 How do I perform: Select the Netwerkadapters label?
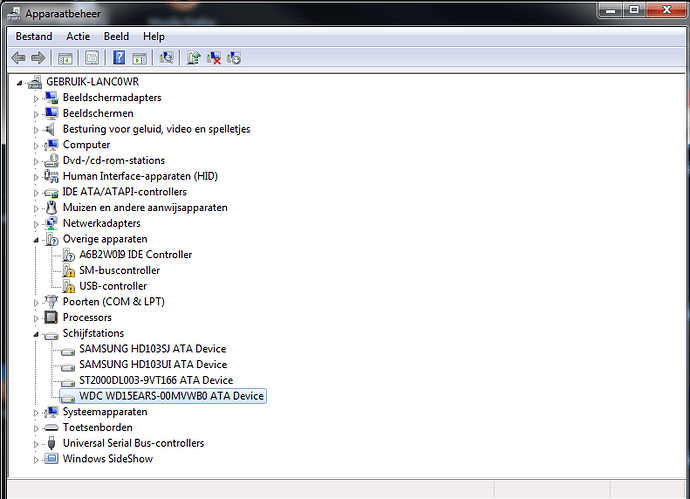tap(101, 224)
